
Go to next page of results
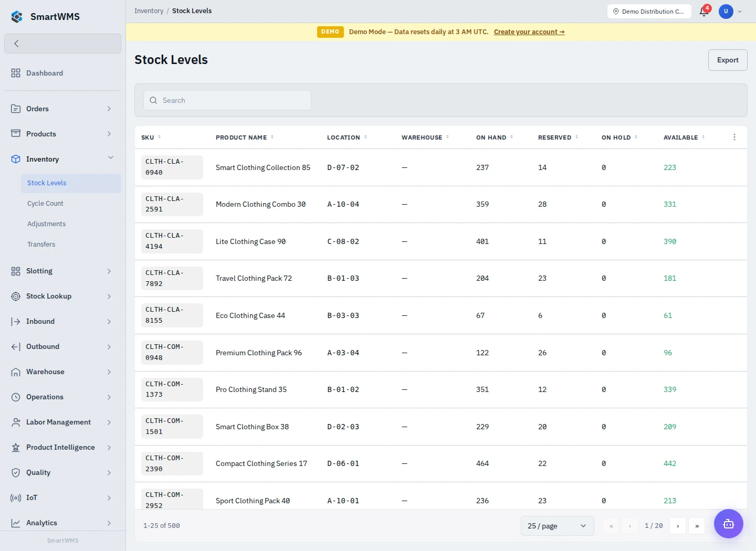pos(678,526)
